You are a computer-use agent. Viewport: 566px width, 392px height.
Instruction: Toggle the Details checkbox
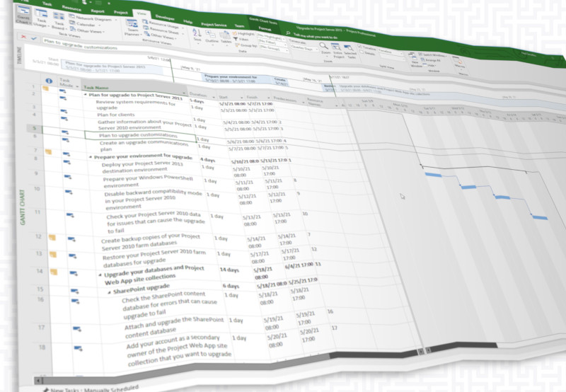click(x=362, y=52)
